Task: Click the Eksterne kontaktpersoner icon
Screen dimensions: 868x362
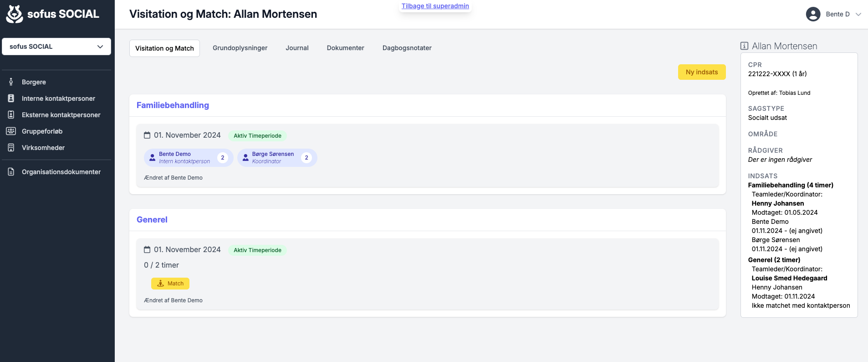Action: [11, 115]
